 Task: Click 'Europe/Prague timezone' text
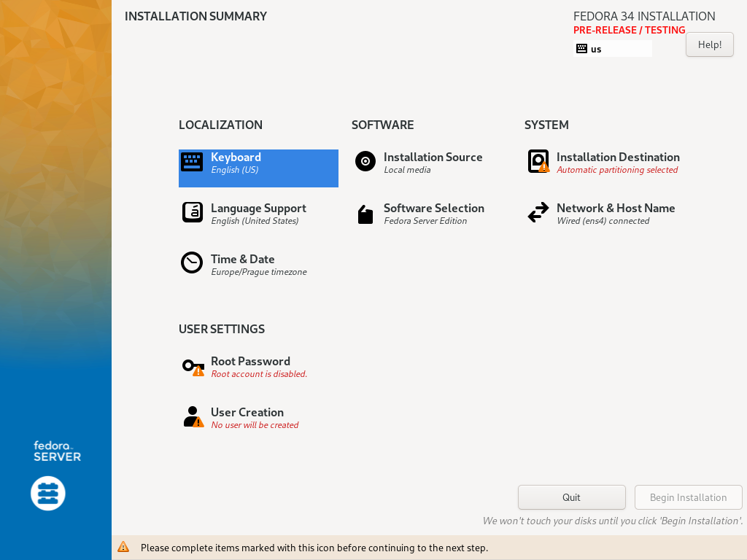click(259, 272)
